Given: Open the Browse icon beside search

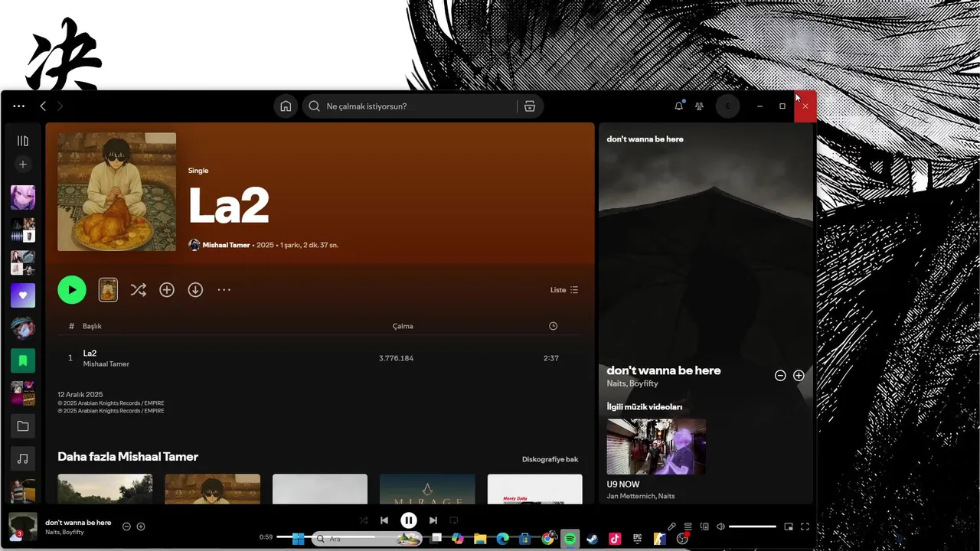Looking at the screenshot, I should 529,106.
